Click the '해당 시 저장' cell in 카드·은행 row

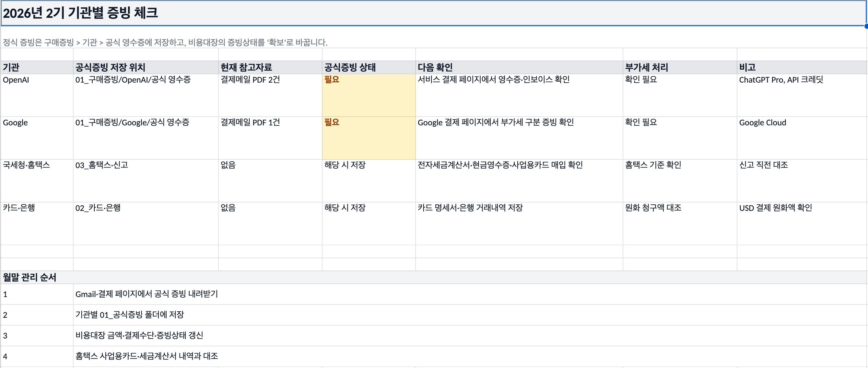(369, 224)
